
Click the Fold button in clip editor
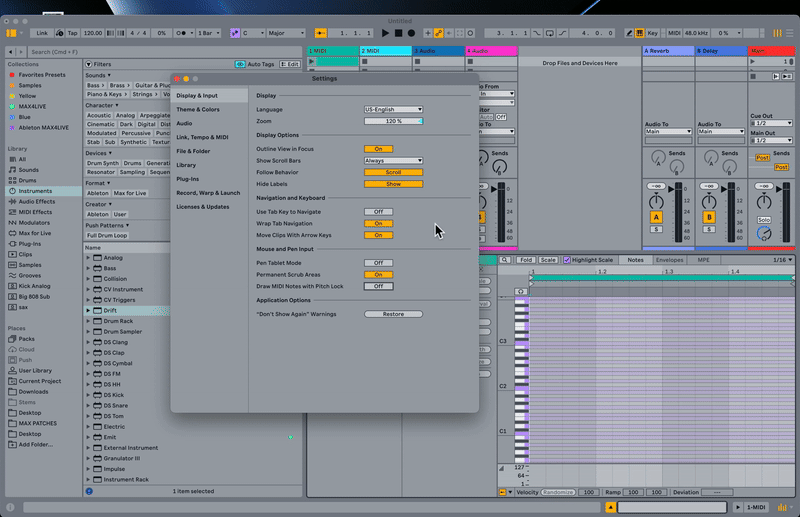(x=526, y=260)
